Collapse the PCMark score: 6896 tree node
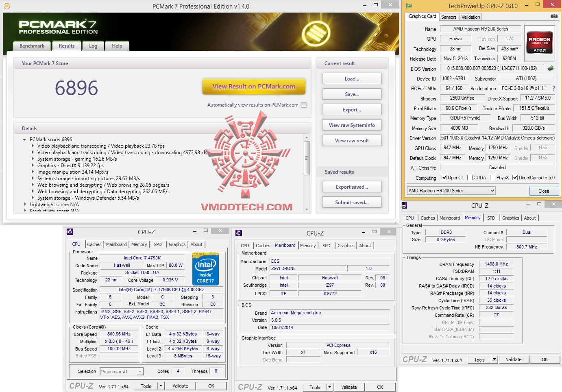 pos(25,139)
